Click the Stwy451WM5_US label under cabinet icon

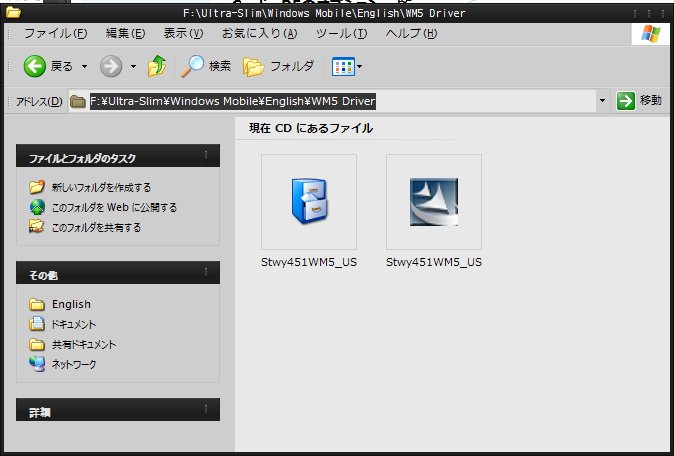click(309, 262)
